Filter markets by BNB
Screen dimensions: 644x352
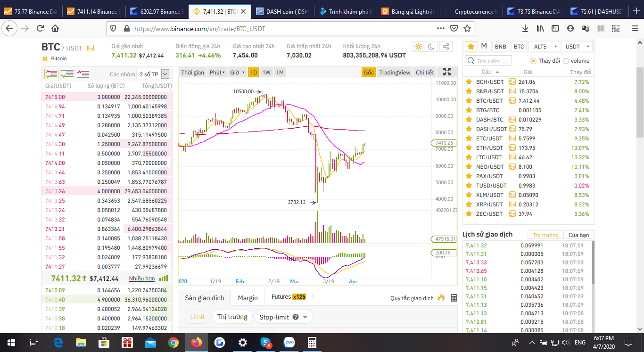click(x=500, y=46)
